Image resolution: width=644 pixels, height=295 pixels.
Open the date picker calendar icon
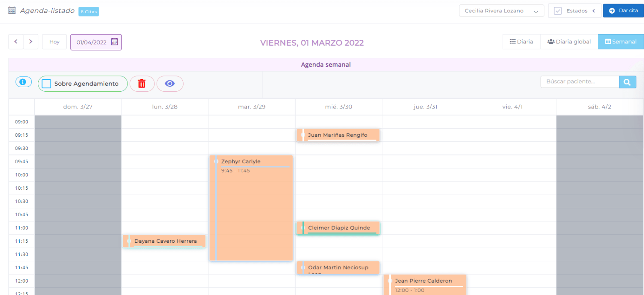[114, 42]
